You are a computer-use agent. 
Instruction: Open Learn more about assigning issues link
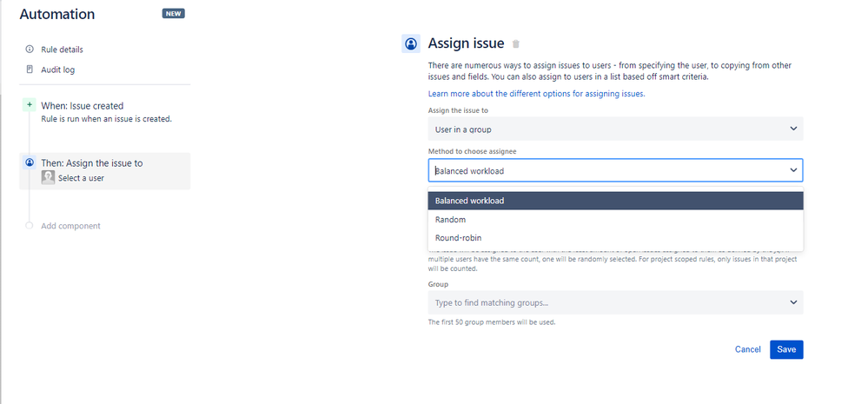pos(536,94)
